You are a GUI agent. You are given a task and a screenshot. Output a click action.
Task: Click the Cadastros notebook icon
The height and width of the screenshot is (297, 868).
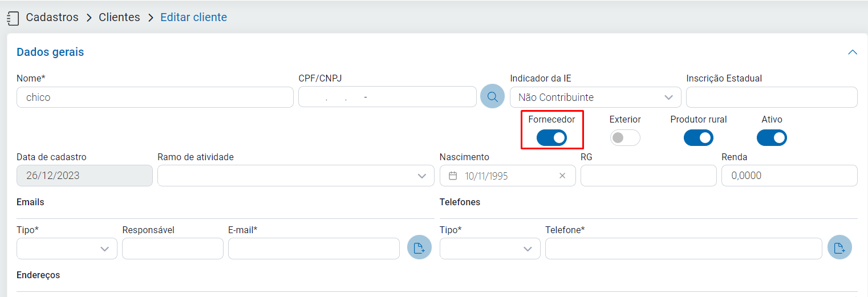tap(13, 18)
